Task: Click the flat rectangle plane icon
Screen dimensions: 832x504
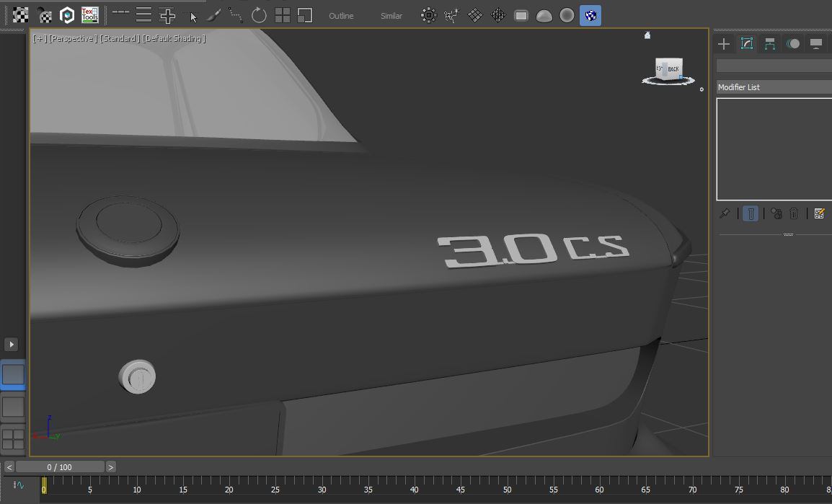Action: coord(521,16)
